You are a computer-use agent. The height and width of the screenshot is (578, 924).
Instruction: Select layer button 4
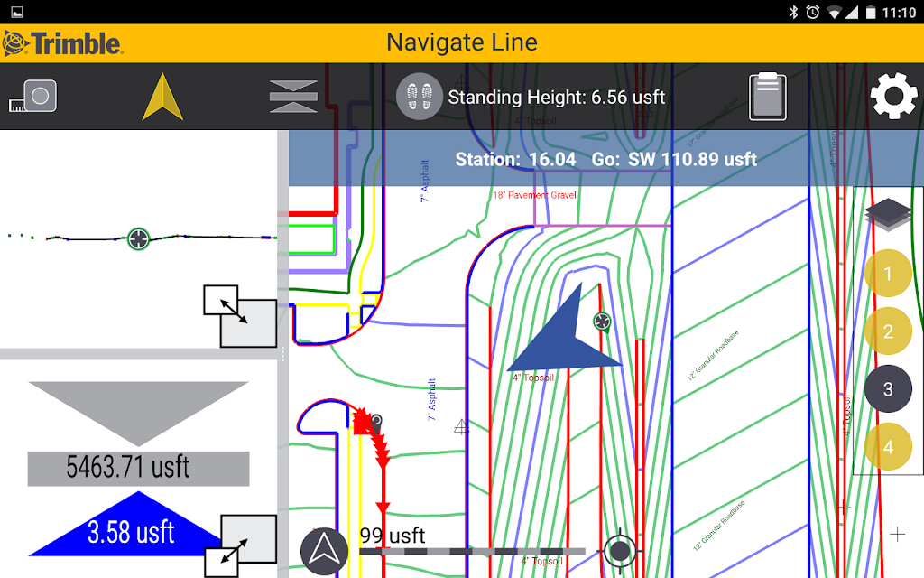pyautogui.click(x=888, y=447)
